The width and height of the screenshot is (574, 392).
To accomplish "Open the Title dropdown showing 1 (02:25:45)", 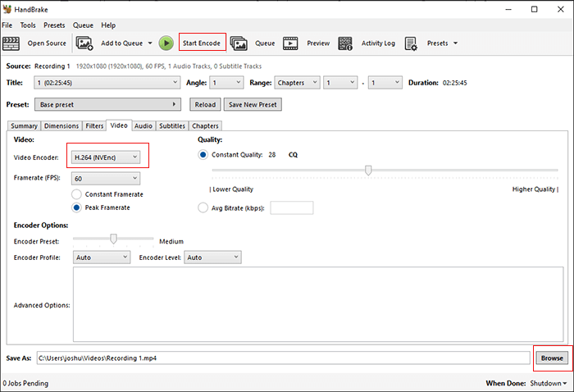I will [107, 83].
